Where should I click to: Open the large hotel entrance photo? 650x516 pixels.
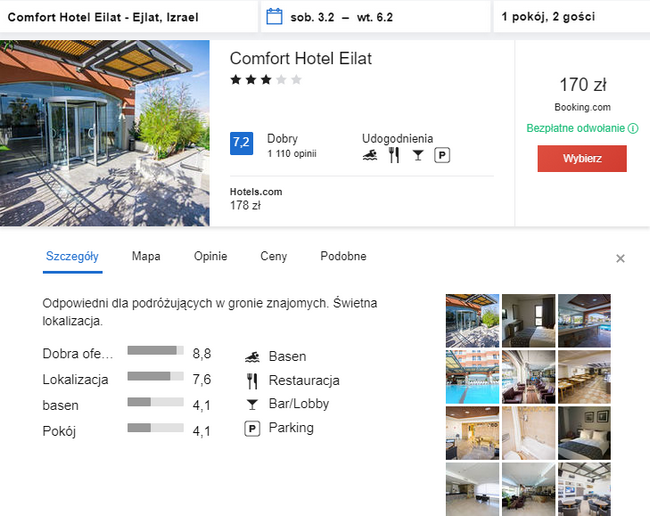coord(104,133)
